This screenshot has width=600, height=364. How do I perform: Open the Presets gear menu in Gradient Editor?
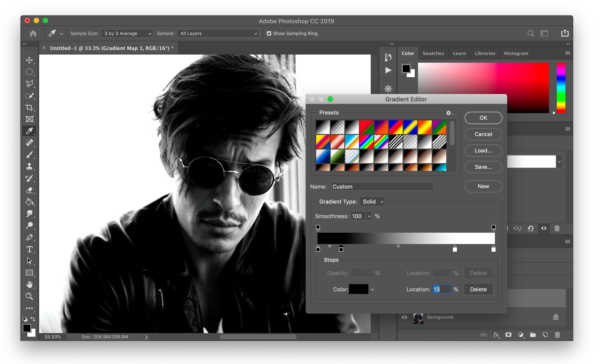point(449,113)
